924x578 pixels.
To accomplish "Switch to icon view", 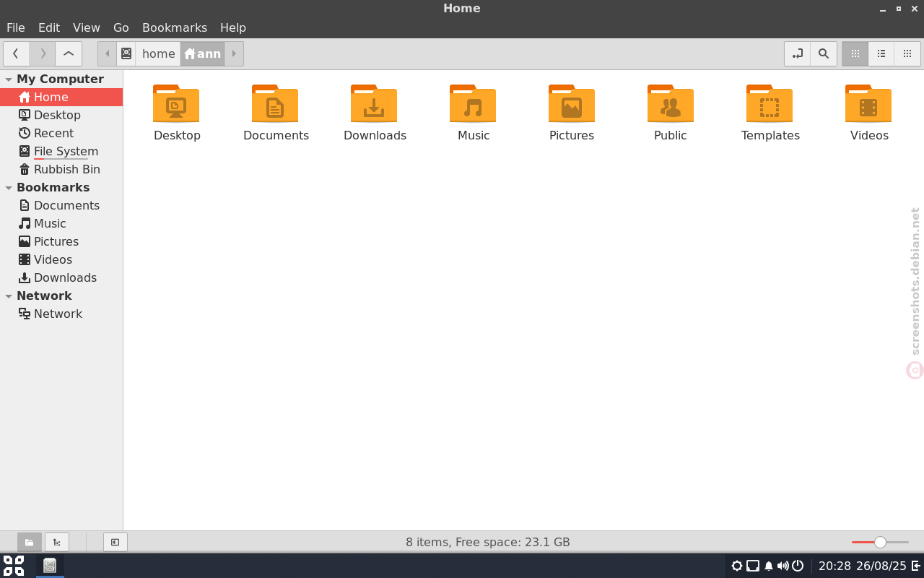I will [x=855, y=53].
